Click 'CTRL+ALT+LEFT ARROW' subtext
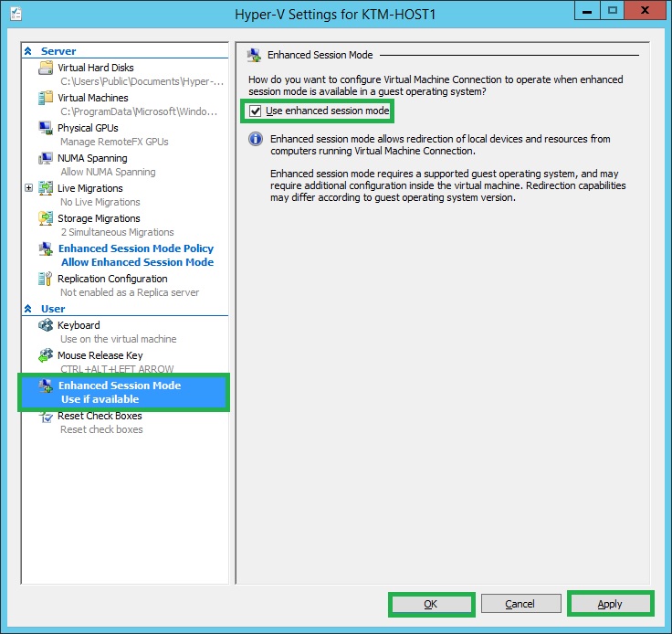Image resolution: width=672 pixels, height=634 pixels. 117,369
